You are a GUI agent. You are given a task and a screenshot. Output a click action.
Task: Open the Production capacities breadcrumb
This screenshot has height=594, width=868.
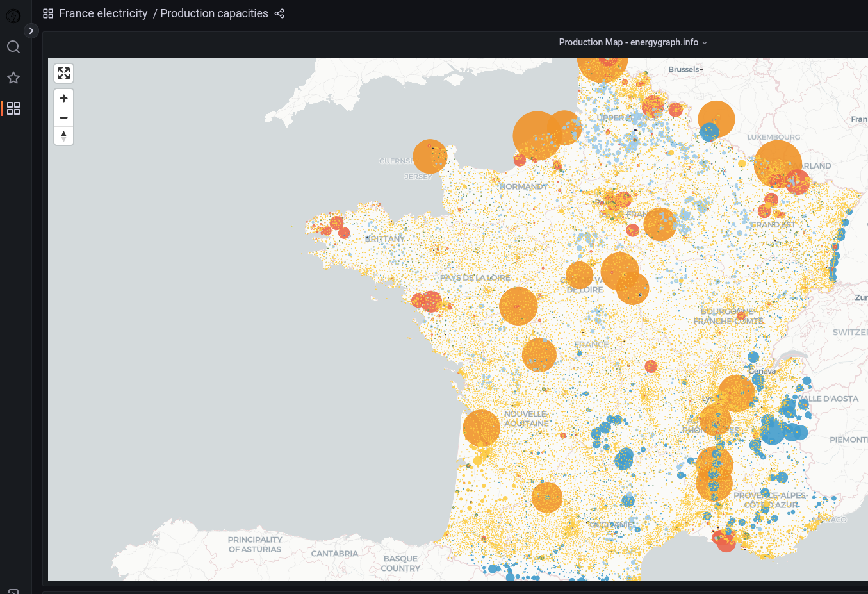pyautogui.click(x=214, y=13)
